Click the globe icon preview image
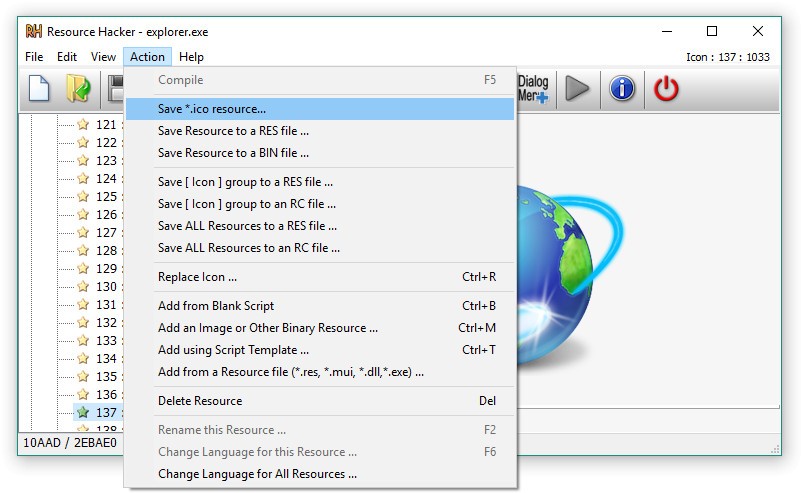This screenshot has height=493, width=803. point(568,279)
